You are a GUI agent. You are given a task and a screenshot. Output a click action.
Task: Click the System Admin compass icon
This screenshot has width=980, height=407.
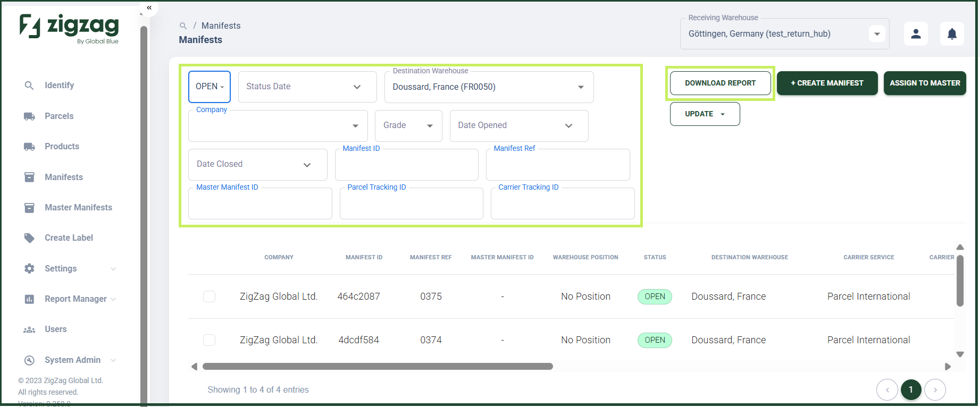(29, 360)
